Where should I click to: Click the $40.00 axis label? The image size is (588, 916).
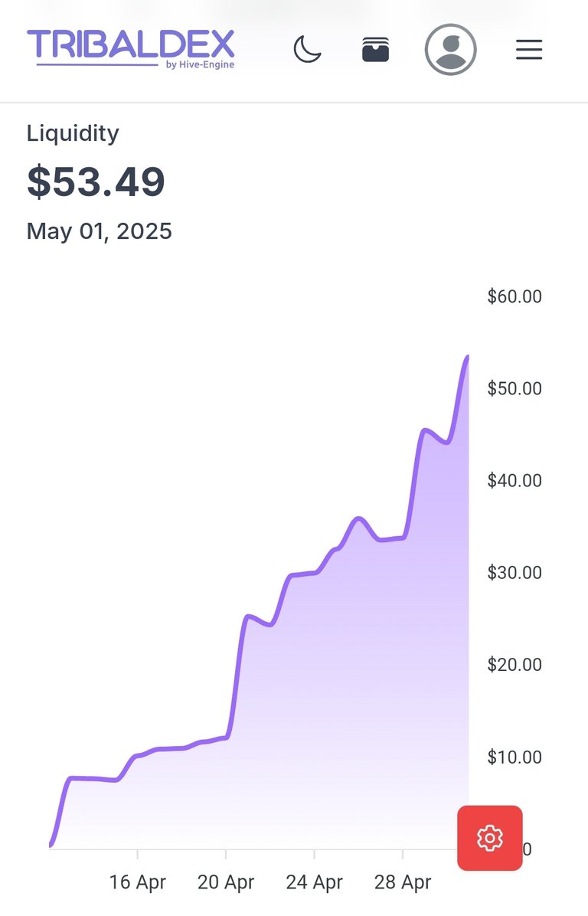(514, 480)
